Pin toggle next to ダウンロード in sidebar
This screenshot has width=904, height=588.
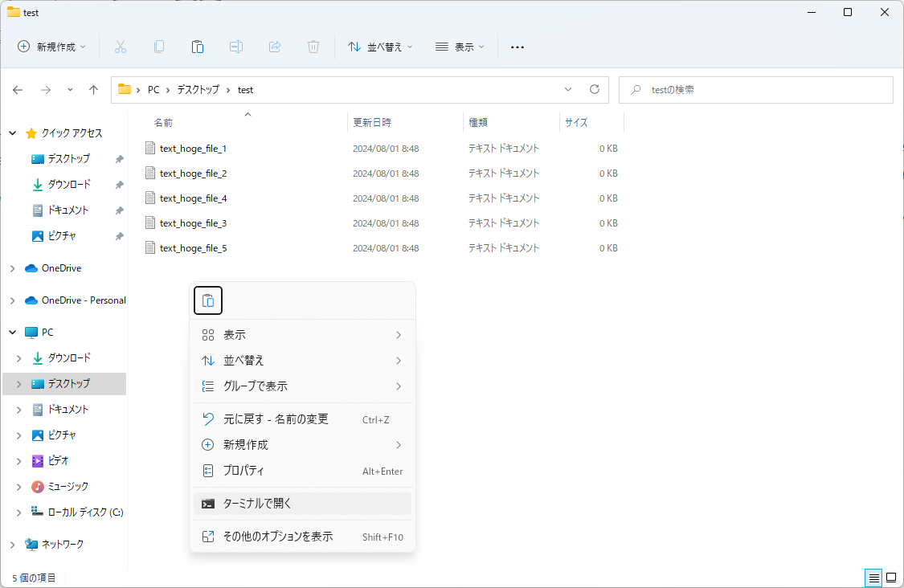point(118,184)
